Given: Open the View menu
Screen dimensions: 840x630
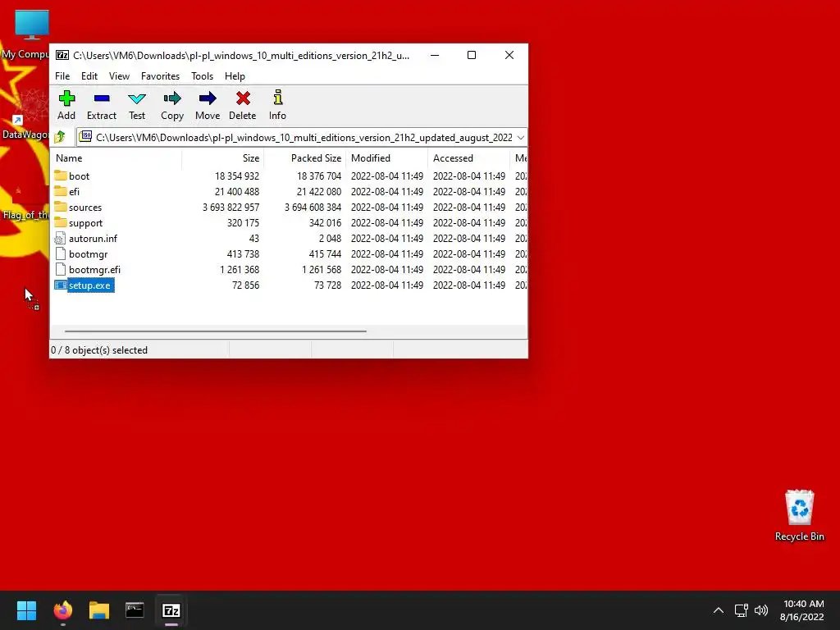Looking at the screenshot, I should 119,76.
